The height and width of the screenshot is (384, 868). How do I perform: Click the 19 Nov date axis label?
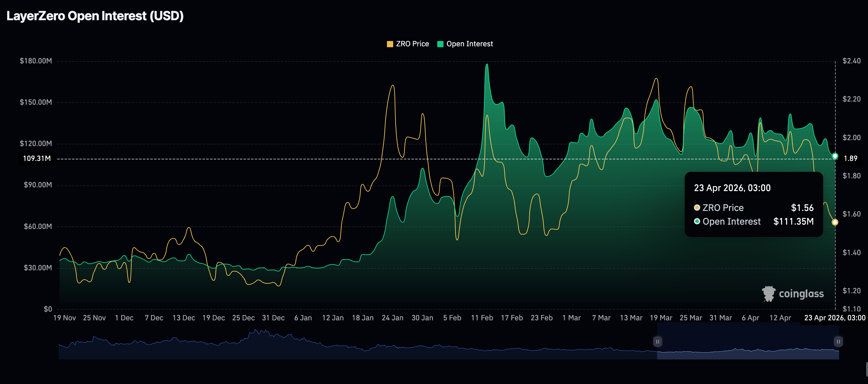point(64,318)
